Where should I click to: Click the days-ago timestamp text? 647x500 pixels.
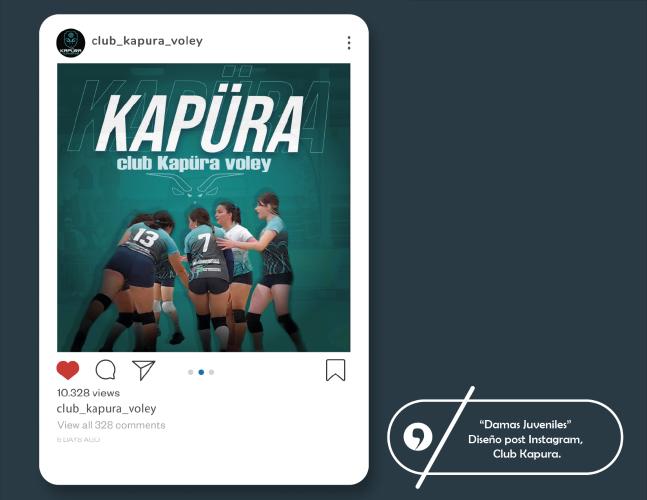78,440
